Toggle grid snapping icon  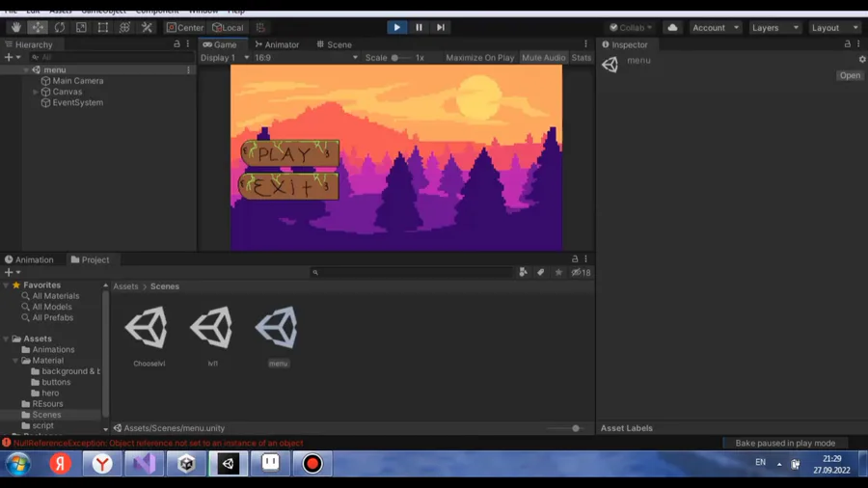tap(260, 27)
